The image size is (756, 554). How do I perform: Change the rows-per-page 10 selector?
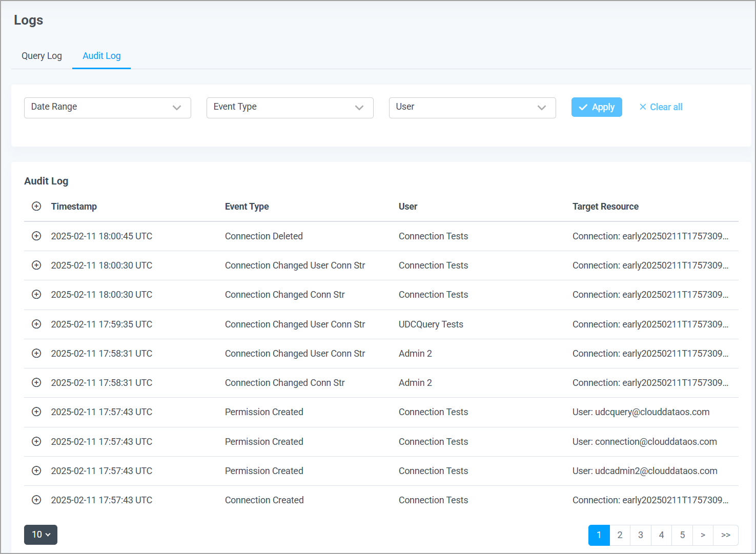[40, 535]
